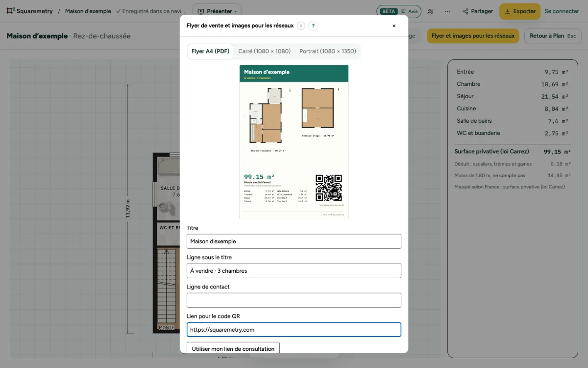
Task: Click Mesuré selon France surface privative note
Action: (510, 186)
